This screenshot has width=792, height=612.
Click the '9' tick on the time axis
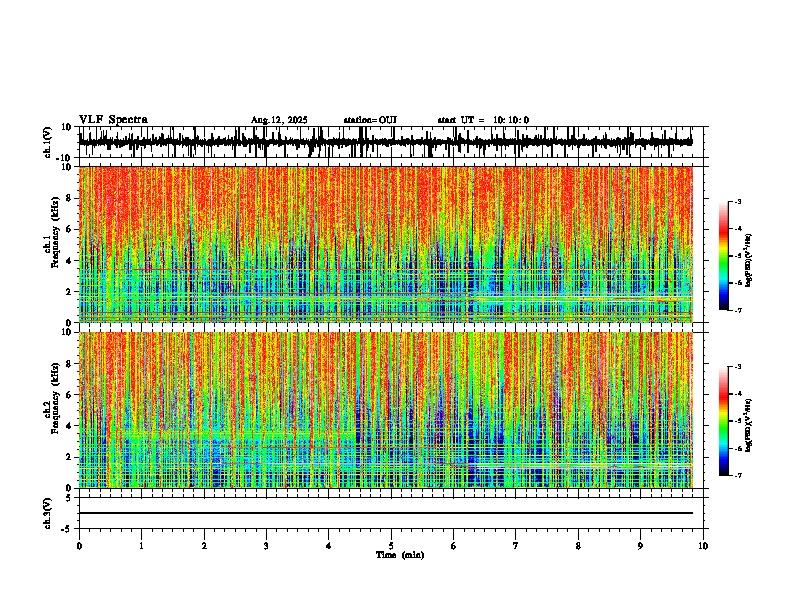(640, 546)
